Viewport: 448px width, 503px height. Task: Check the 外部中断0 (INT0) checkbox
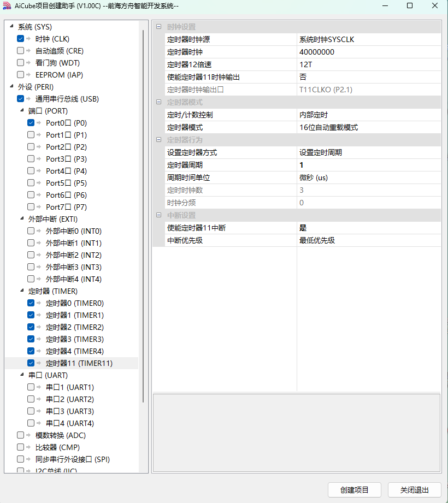coord(31,231)
